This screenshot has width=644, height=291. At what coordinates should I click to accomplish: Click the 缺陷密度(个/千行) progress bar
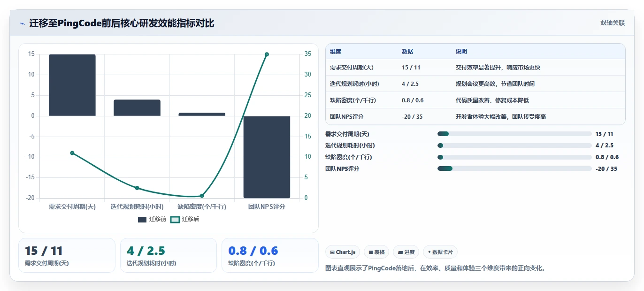[x=514, y=157]
